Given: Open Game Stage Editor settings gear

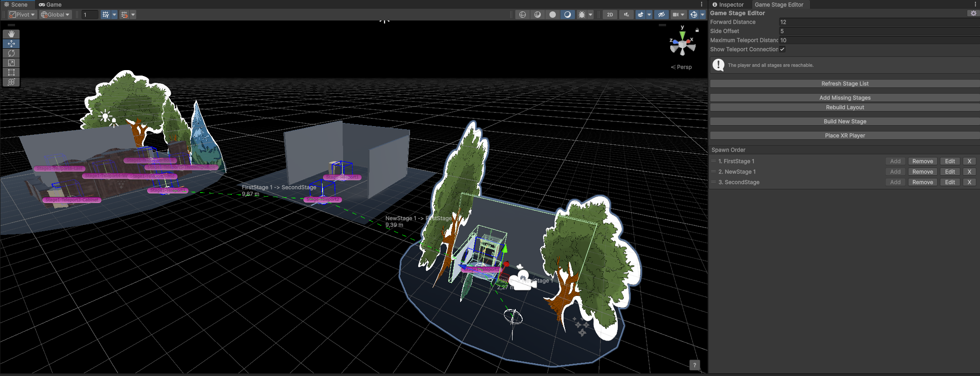Looking at the screenshot, I should pos(973,13).
